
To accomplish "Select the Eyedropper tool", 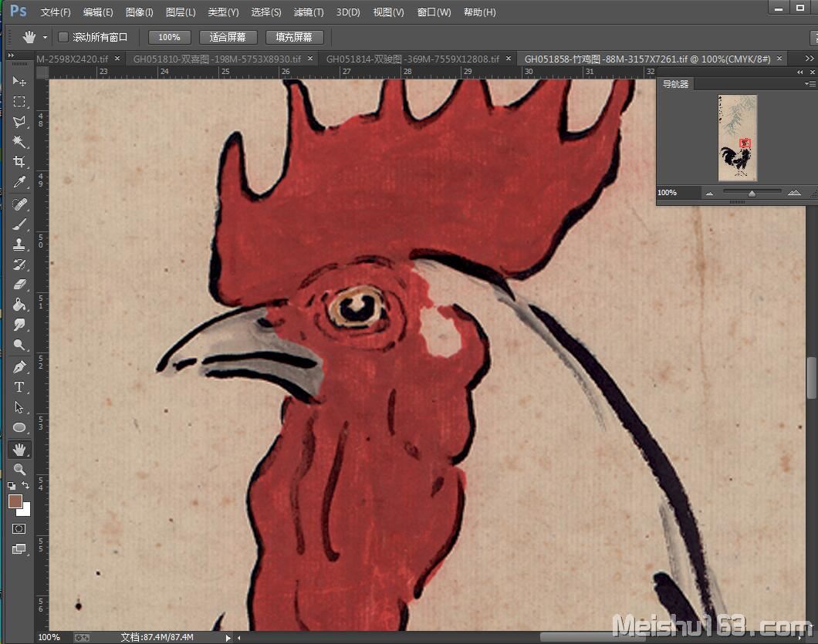I will coord(19,182).
